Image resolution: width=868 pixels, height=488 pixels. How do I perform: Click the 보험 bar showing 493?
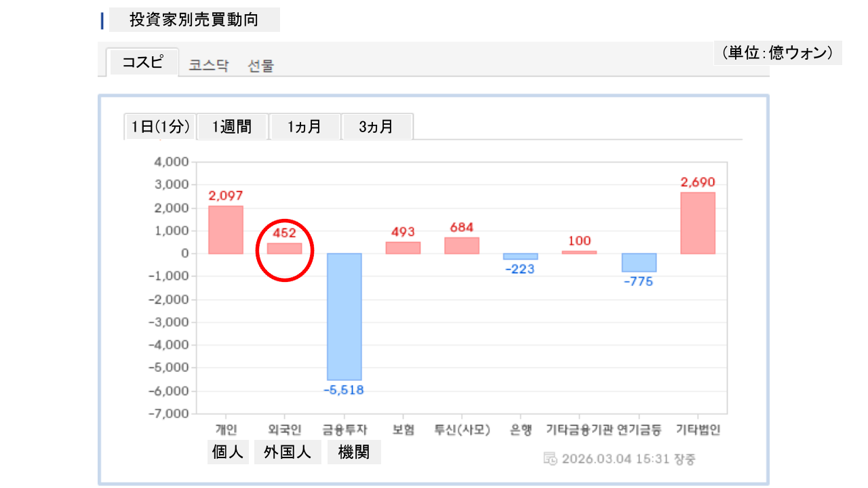(403, 247)
